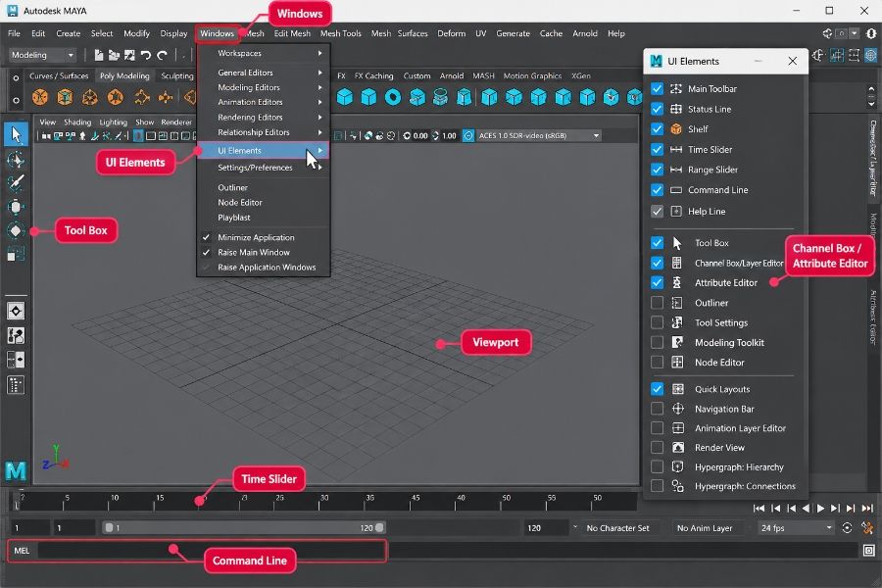Tick the Navigation Bar checkbox
Screen dimensions: 882x588
pyautogui.click(x=657, y=409)
